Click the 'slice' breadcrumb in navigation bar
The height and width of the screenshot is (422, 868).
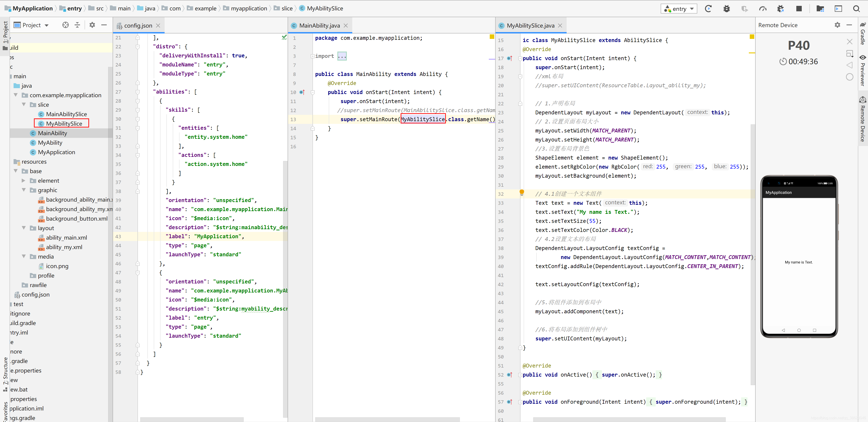pyautogui.click(x=287, y=8)
